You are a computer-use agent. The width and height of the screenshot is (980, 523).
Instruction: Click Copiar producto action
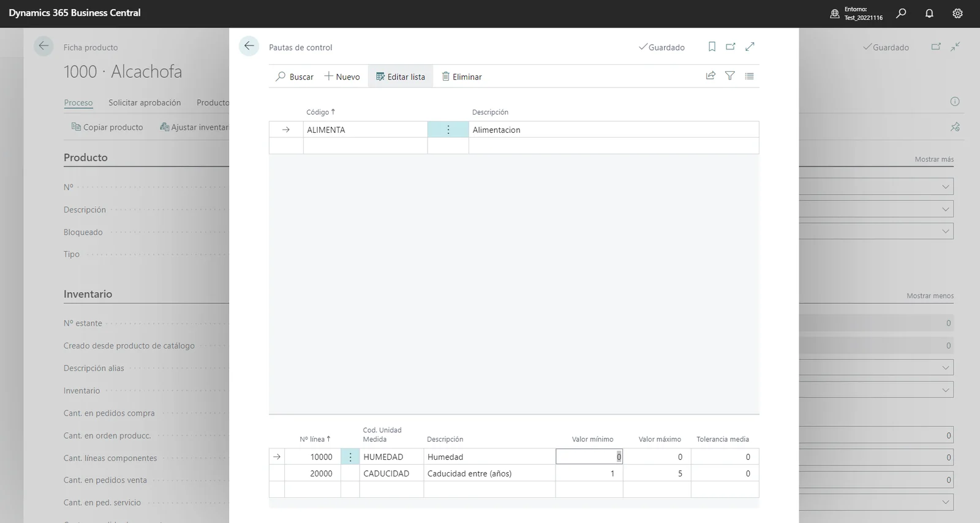click(107, 127)
